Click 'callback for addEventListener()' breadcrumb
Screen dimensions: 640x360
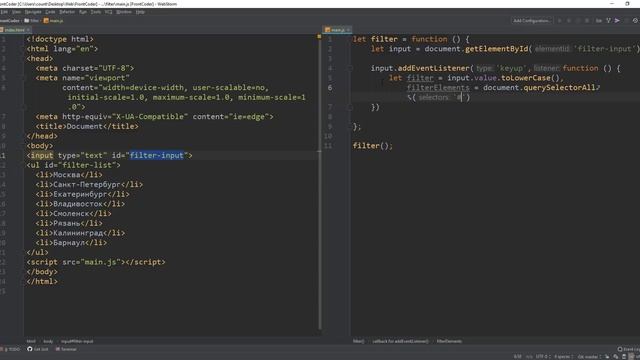pos(400,341)
